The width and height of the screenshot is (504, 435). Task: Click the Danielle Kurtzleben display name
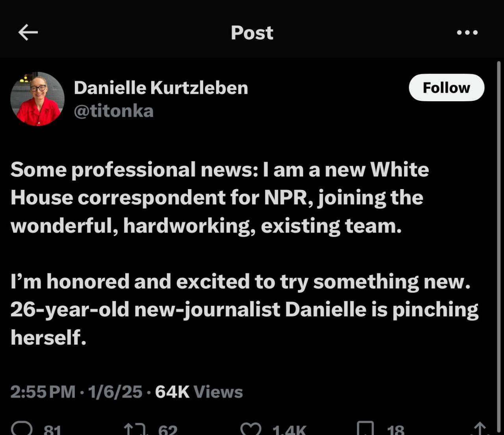(x=161, y=87)
